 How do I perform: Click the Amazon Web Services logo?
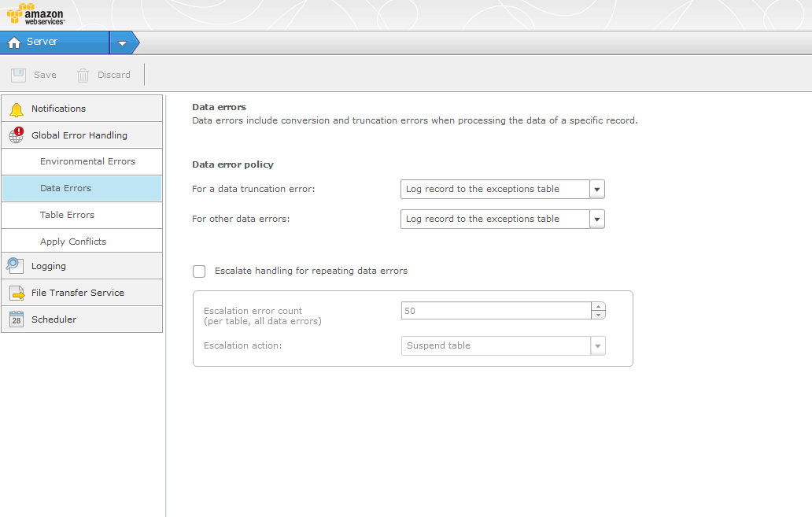(35, 14)
